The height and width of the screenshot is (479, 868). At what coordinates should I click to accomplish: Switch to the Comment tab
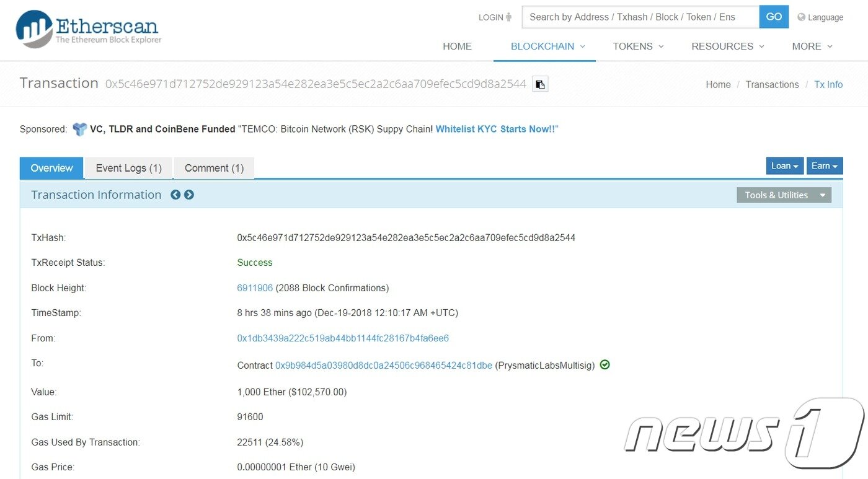pos(214,168)
